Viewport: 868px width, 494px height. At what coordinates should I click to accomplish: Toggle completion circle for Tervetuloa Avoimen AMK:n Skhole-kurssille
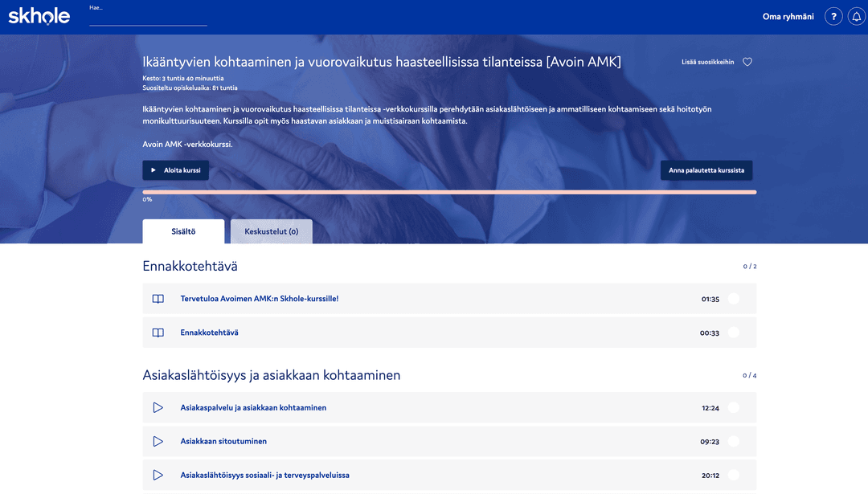point(733,299)
